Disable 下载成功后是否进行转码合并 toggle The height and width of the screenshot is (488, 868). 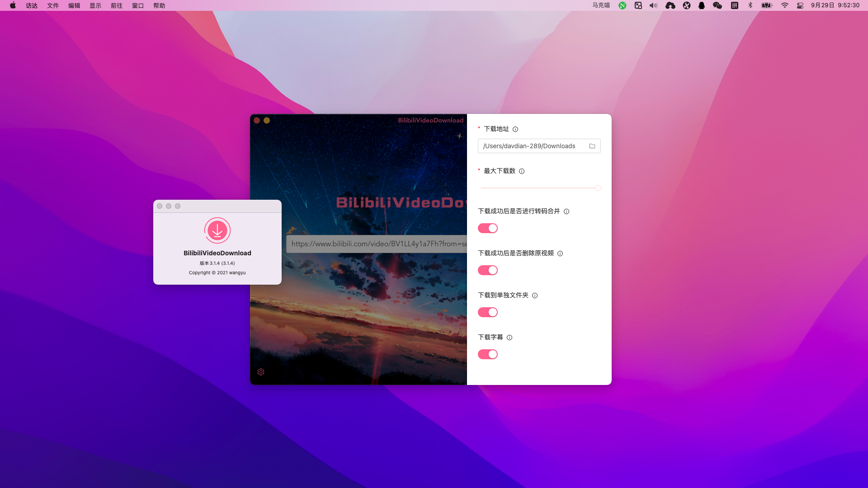(x=487, y=228)
